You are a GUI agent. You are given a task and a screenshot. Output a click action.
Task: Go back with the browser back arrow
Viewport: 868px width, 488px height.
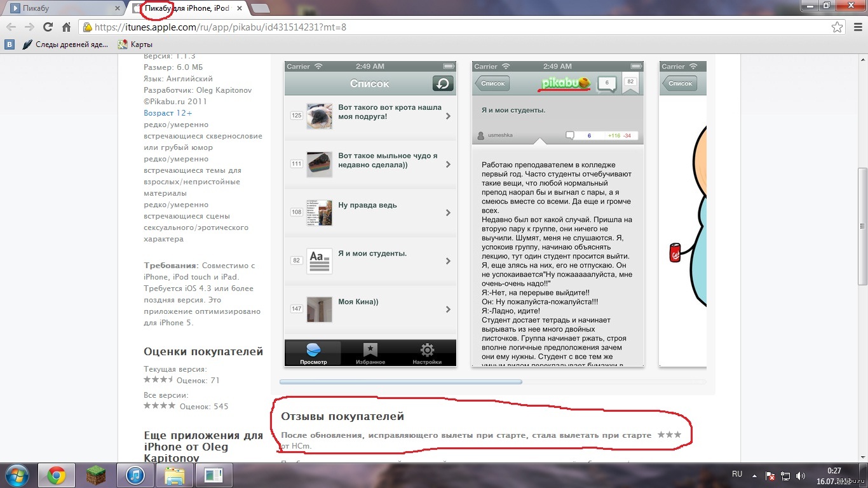tap(11, 27)
